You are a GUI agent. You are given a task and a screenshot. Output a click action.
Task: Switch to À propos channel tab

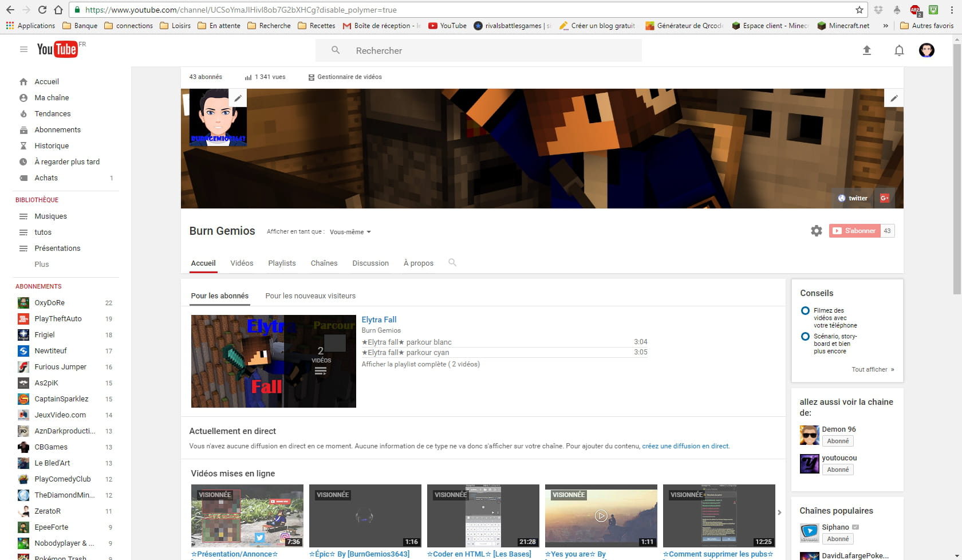point(419,263)
